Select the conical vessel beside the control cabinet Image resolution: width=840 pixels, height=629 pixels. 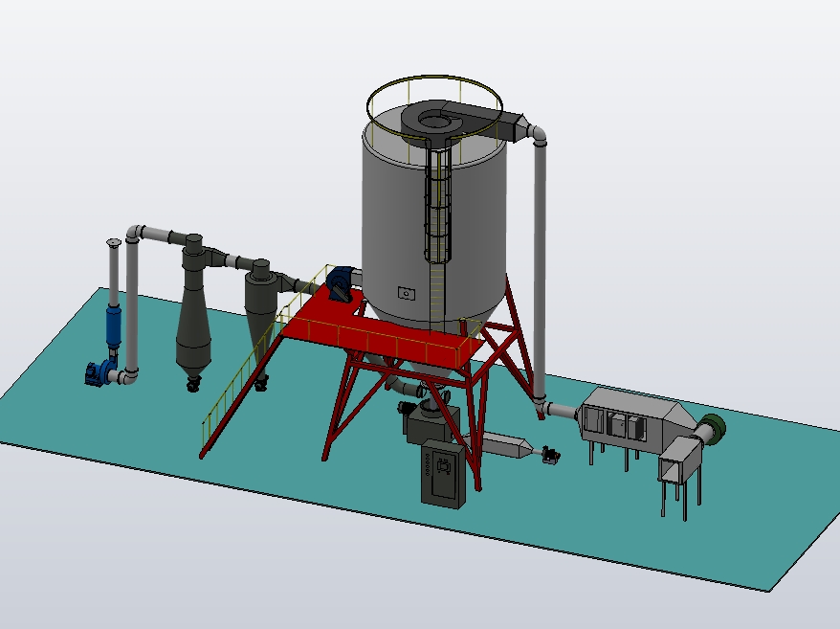pyautogui.click(x=502, y=445)
